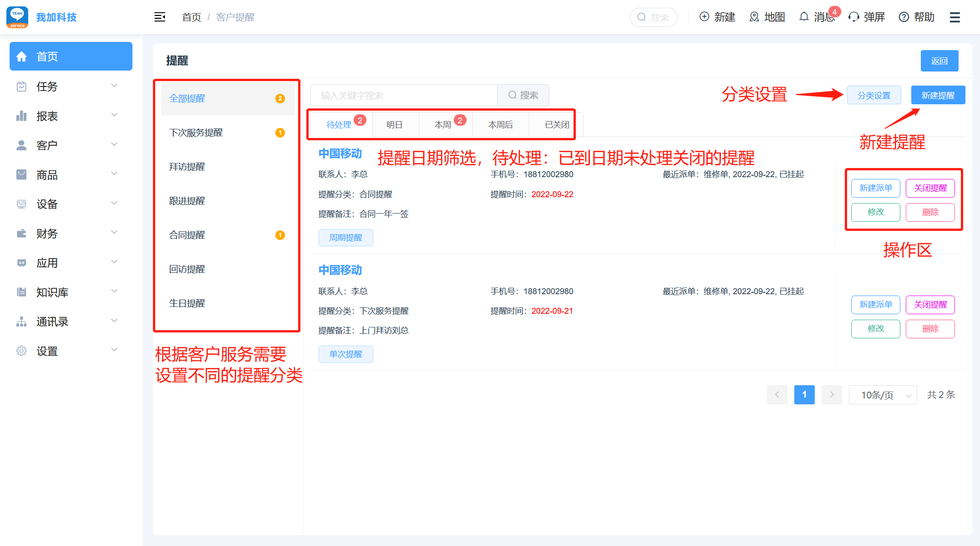Viewport: 980px width, 546px height.
Task: Switch to the 已关闭 tab
Action: coord(557,125)
